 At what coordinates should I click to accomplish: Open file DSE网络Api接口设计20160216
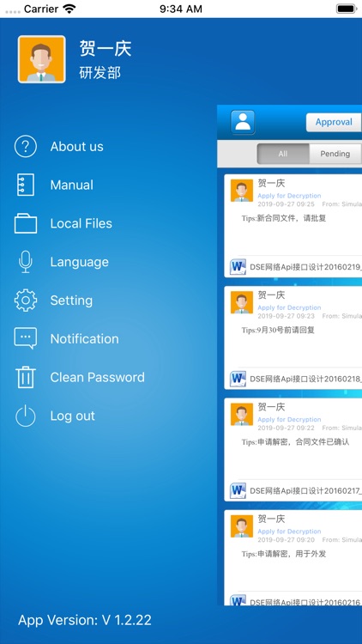(305, 602)
